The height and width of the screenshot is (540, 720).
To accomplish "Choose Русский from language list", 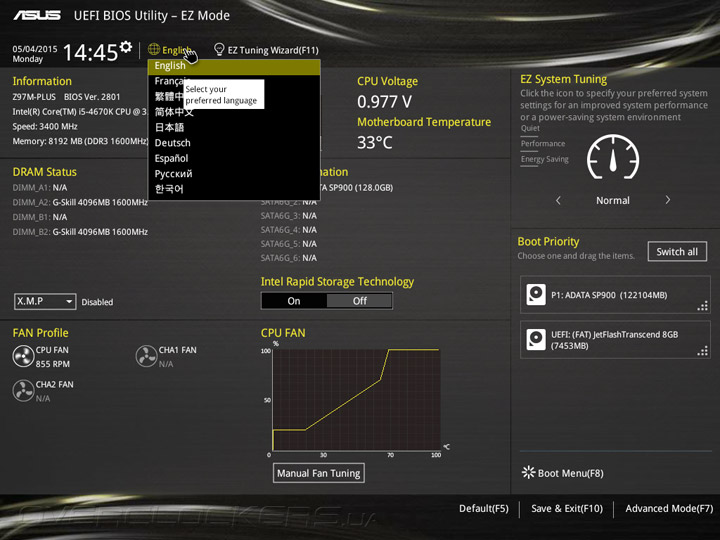I will 234,174.
